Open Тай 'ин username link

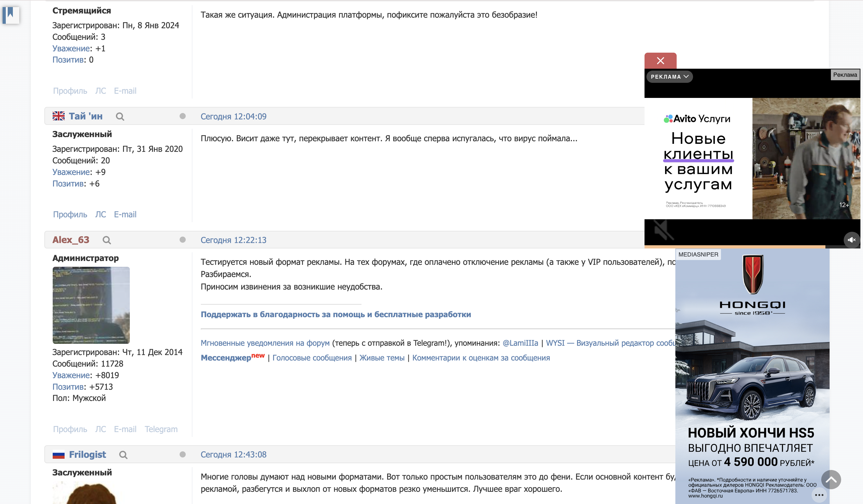point(85,116)
